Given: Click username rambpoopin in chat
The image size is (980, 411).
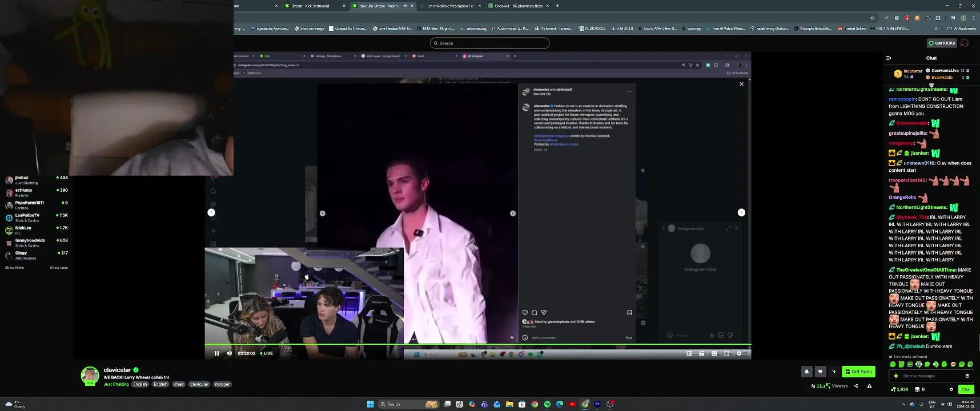Looking at the screenshot, I should 902,99.
